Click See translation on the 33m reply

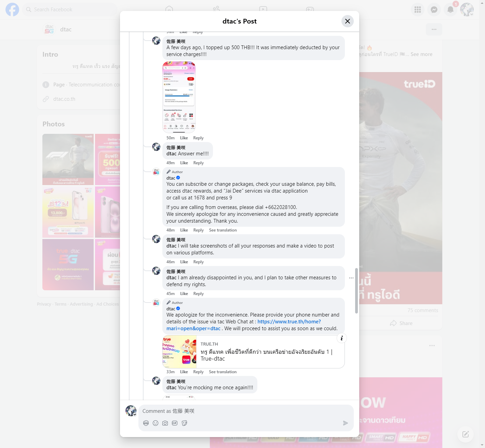coord(223,372)
